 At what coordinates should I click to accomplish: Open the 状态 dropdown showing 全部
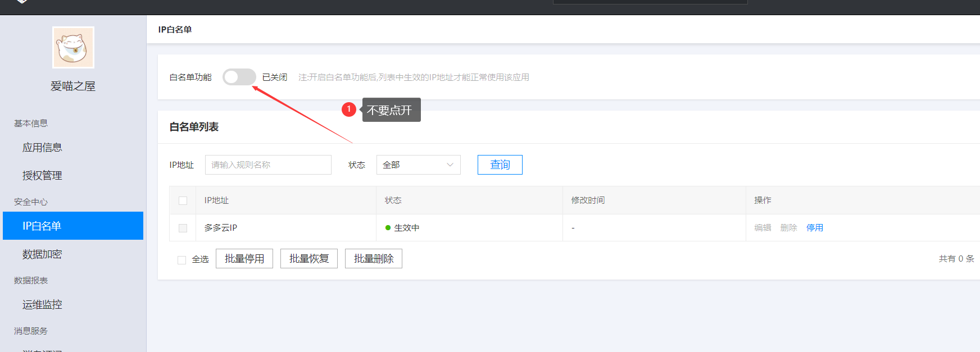click(419, 164)
